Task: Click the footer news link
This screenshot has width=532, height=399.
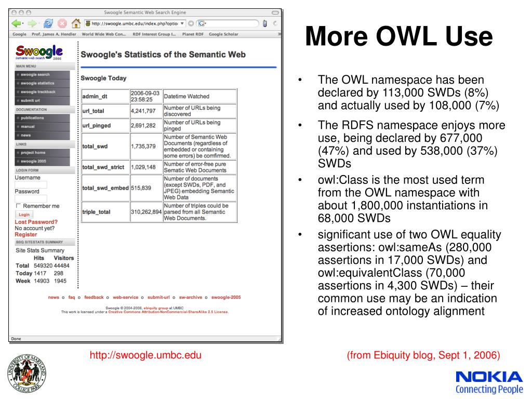Action: click(x=54, y=297)
